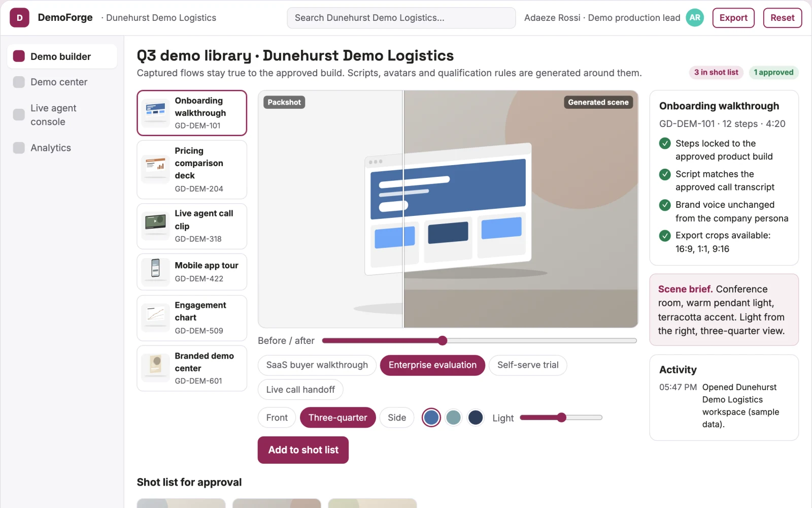Click the Reset button
This screenshot has width=812, height=508.
pos(783,18)
